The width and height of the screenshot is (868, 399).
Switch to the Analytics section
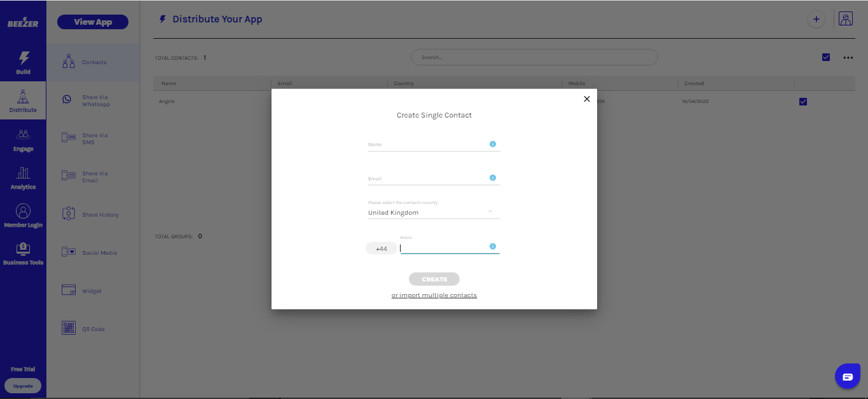point(23,178)
